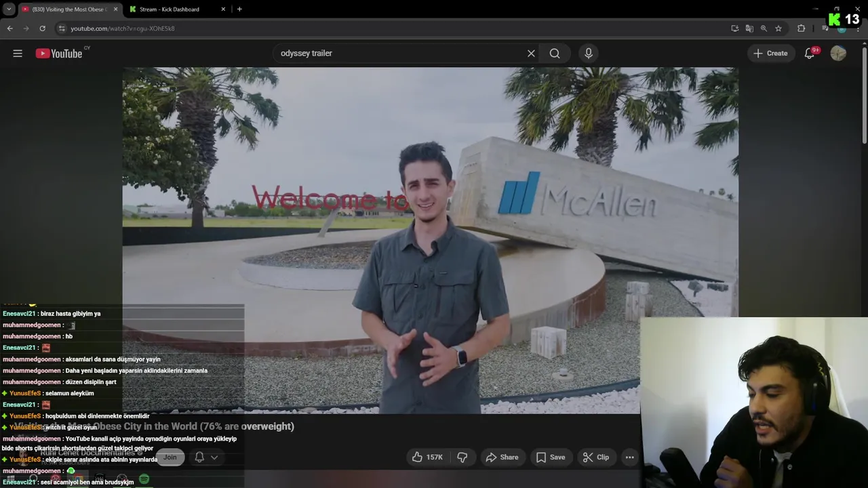Bookmark this tab with the star
This screenshot has width=868, height=488.
pos(778,28)
